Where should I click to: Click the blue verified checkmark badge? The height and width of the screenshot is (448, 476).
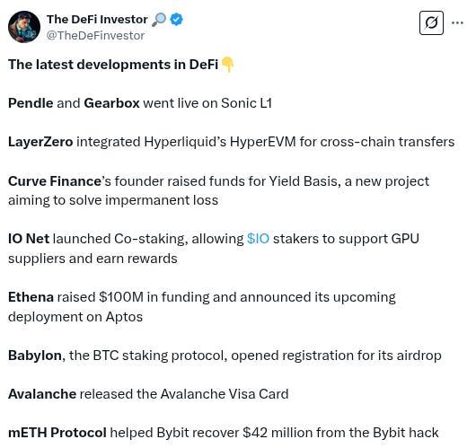click(176, 20)
